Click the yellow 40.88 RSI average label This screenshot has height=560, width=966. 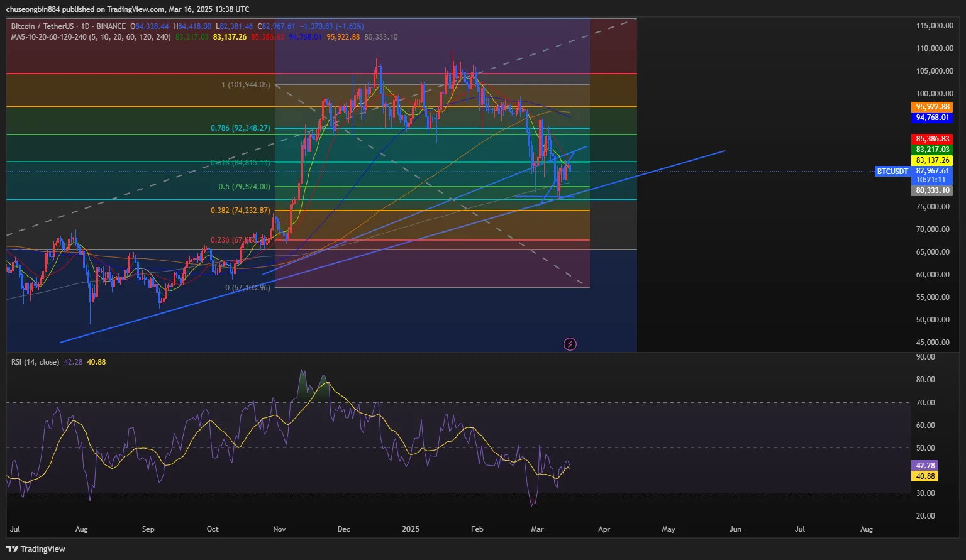coord(924,476)
